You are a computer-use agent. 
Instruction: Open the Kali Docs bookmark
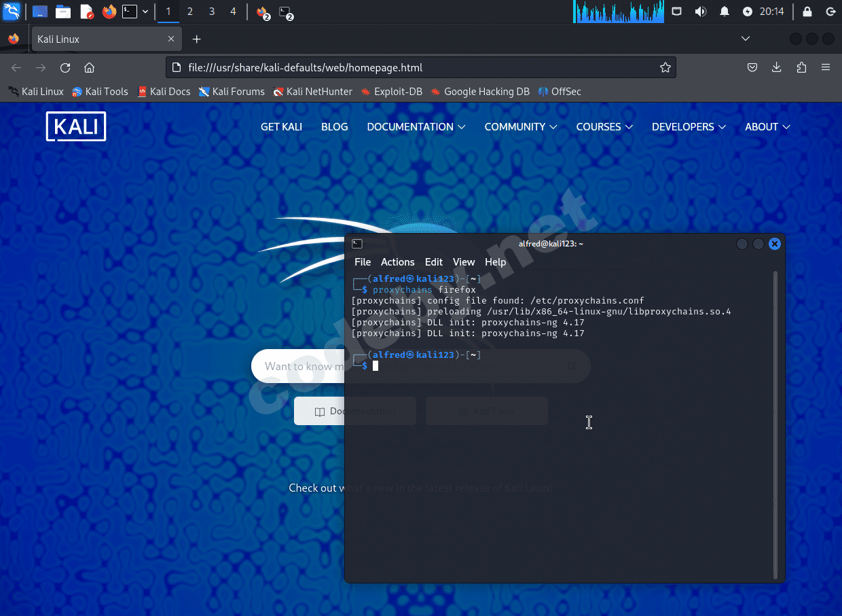point(164,91)
